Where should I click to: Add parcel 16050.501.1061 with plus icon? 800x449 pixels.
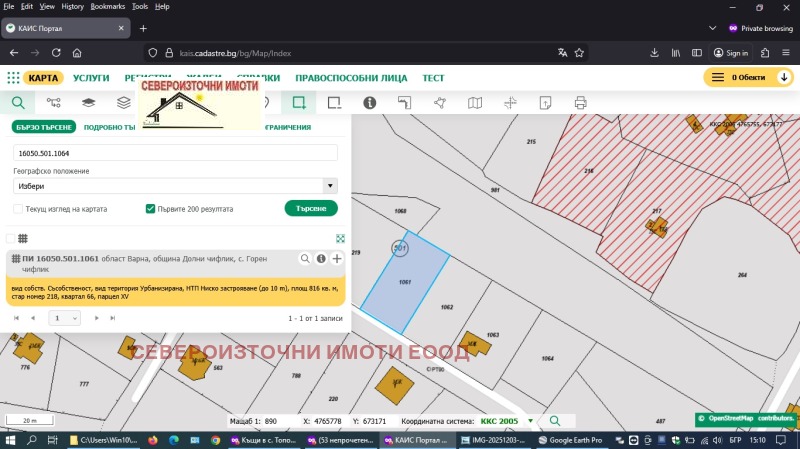tap(337, 259)
